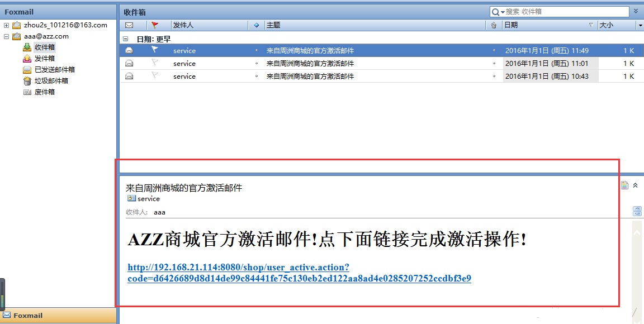The height and width of the screenshot is (324, 644).
Task: Toggle flag on the 11:49 email
Action: click(x=154, y=50)
